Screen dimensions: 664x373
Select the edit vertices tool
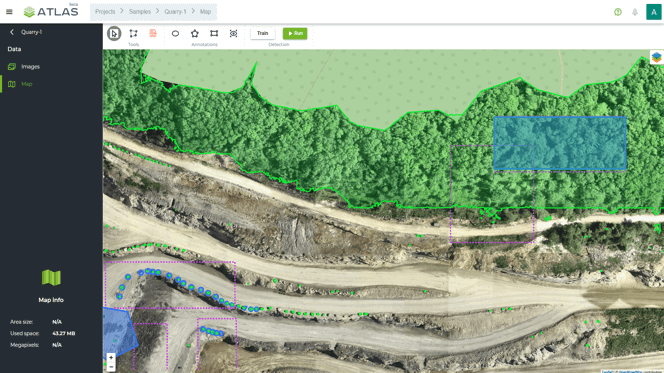click(133, 33)
